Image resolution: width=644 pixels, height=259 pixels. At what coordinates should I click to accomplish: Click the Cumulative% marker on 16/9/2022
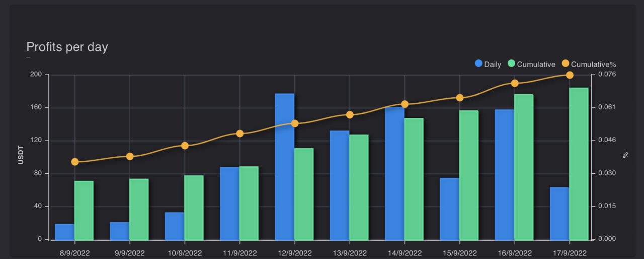(515, 83)
